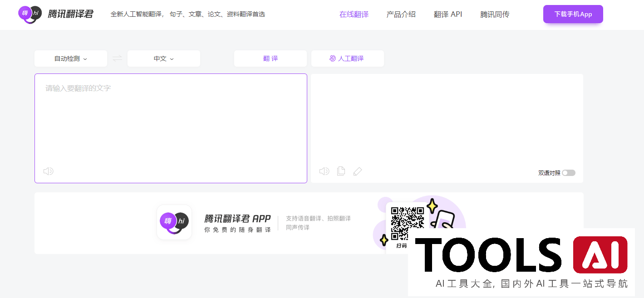Open the 中文 target language dropdown

click(163, 58)
